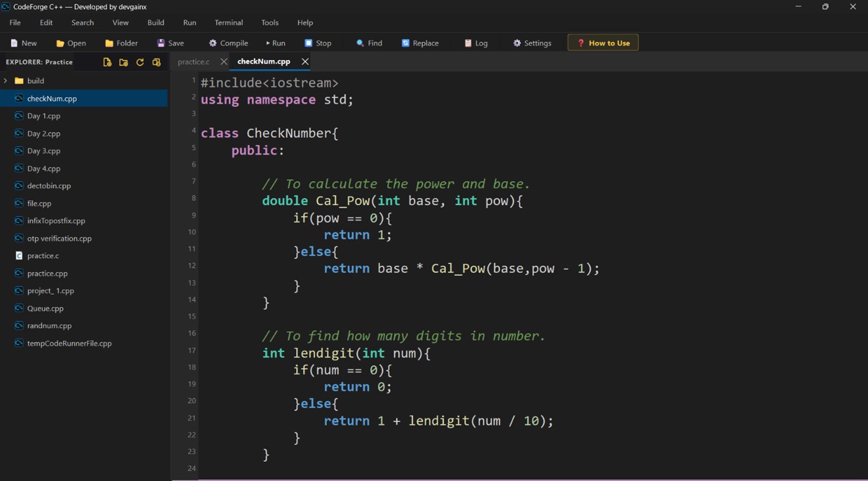Click the How to Use button
868x481 pixels.
click(603, 43)
